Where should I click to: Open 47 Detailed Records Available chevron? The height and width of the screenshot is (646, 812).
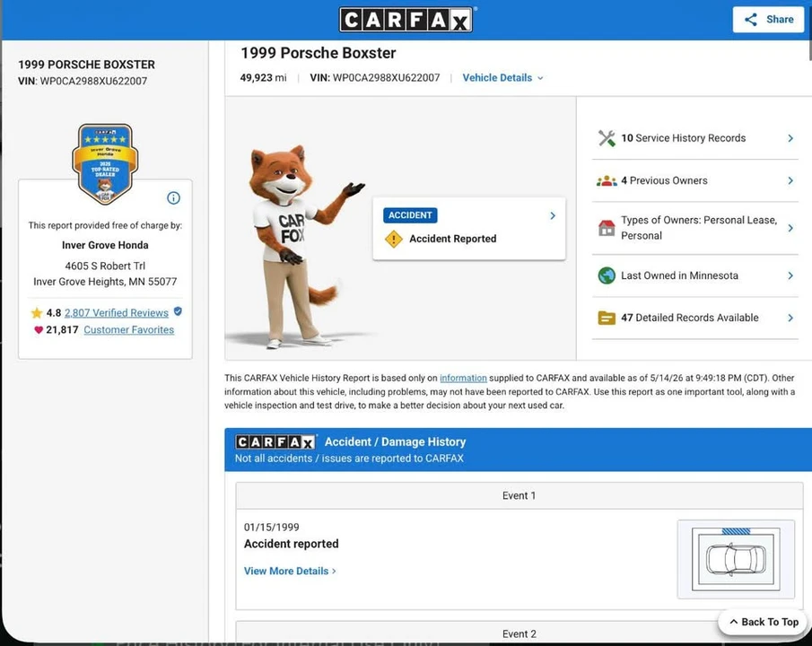[x=790, y=318]
